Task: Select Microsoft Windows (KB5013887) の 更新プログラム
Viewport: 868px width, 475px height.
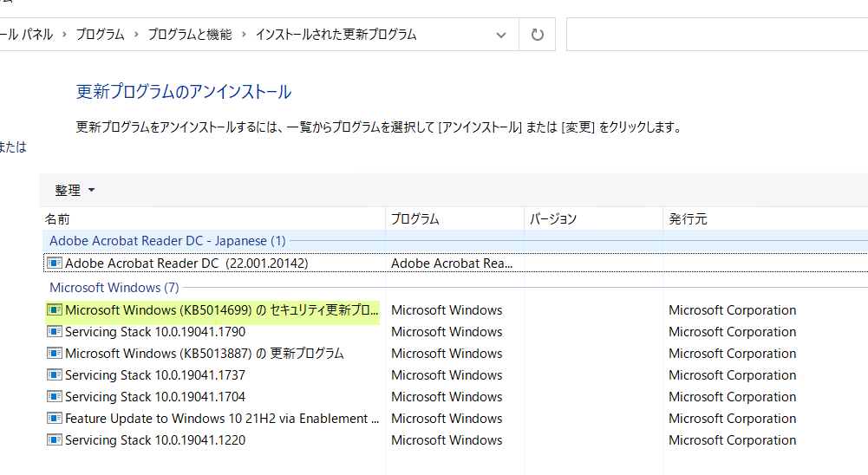Action: [x=205, y=353]
